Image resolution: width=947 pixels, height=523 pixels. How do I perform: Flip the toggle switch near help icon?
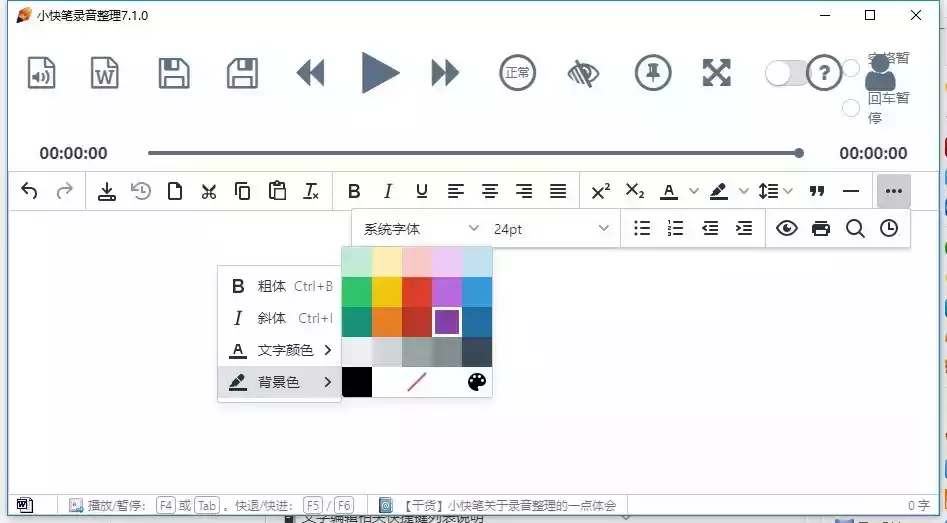pyautogui.click(x=785, y=74)
